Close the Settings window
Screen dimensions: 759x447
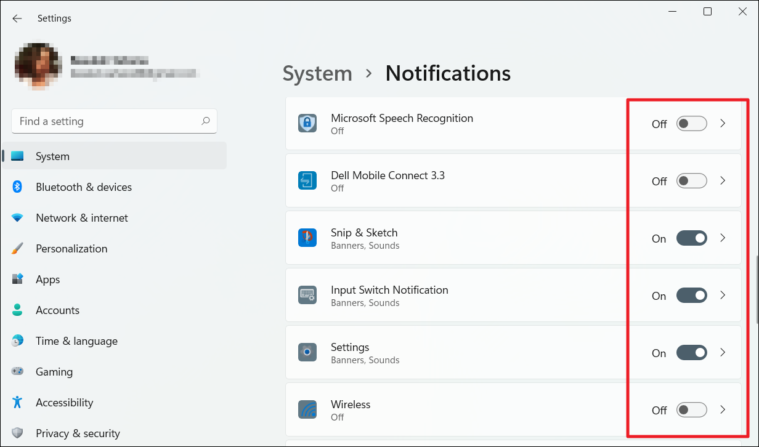click(742, 11)
